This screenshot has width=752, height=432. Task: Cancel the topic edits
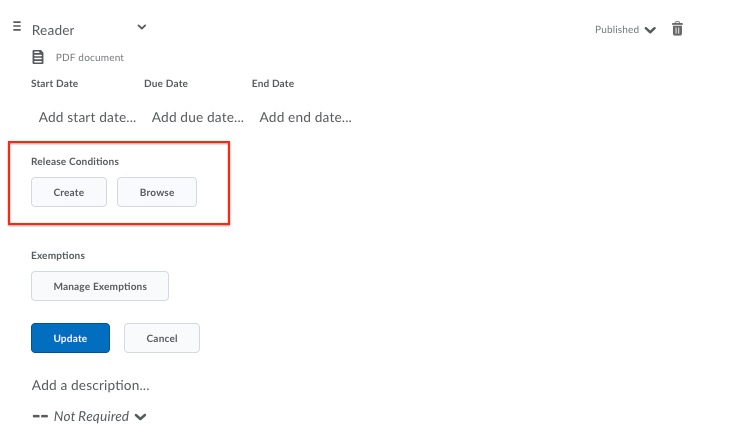click(162, 338)
